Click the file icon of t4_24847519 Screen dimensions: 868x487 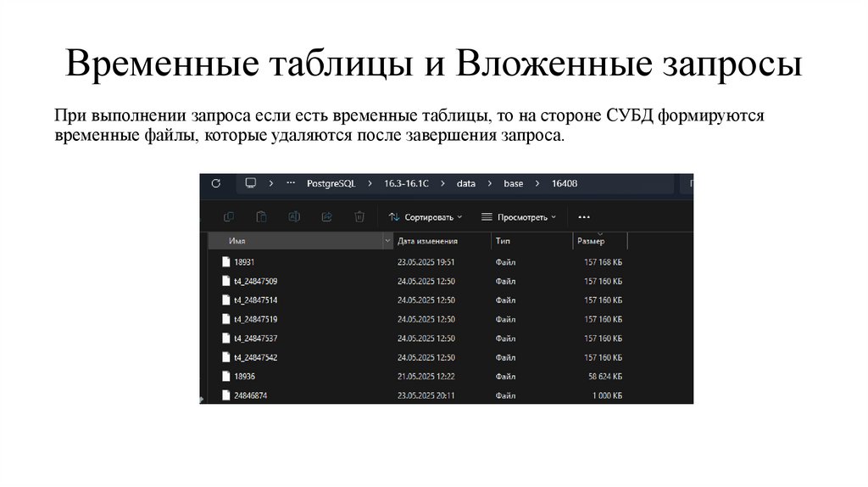225,319
